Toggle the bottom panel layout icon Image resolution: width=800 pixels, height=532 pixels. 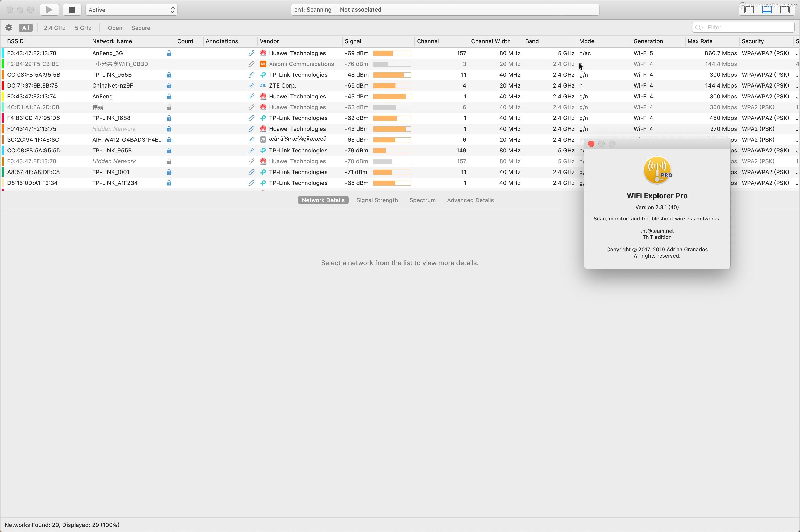click(x=767, y=10)
